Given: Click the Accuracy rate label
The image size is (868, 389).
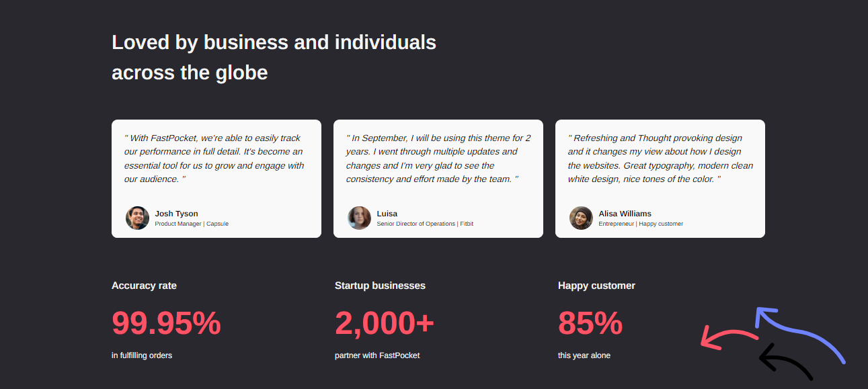Looking at the screenshot, I should pyautogui.click(x=144, y=286).
